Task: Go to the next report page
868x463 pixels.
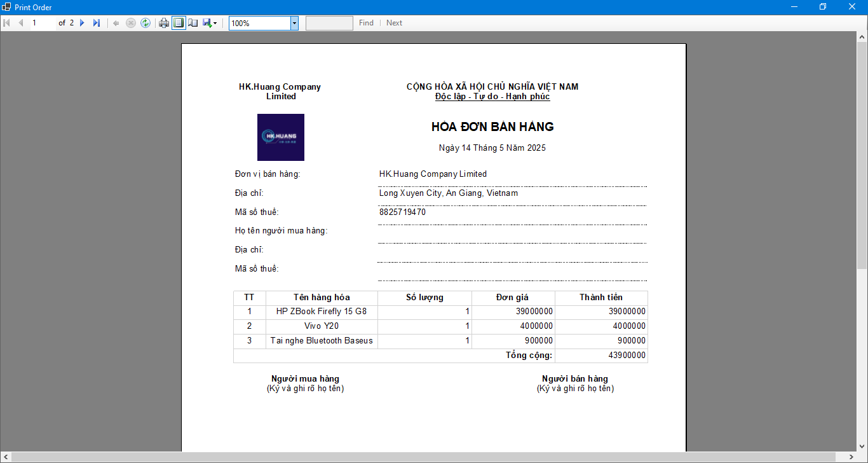Action: pos(82,23)
